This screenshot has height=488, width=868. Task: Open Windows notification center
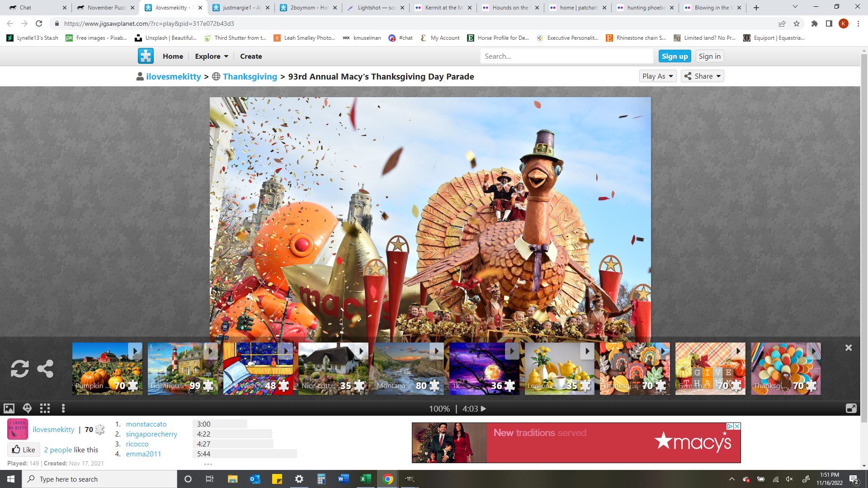[x=854, y=479]
